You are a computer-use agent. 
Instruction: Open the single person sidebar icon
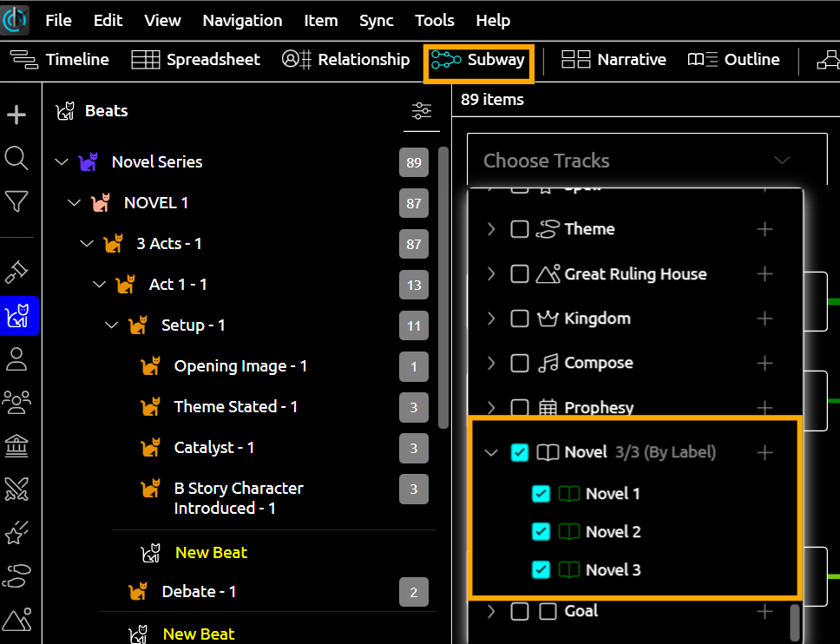(16, 359)
